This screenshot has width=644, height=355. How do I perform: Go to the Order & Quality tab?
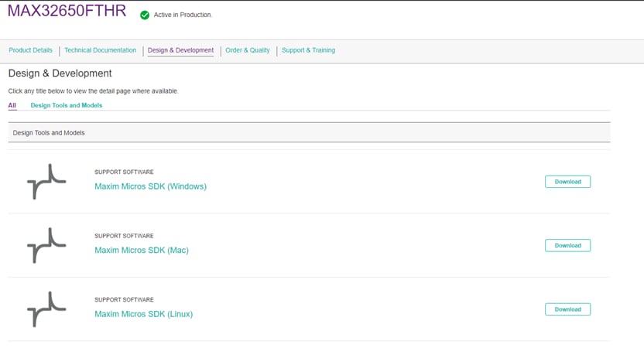pos(248,50)
